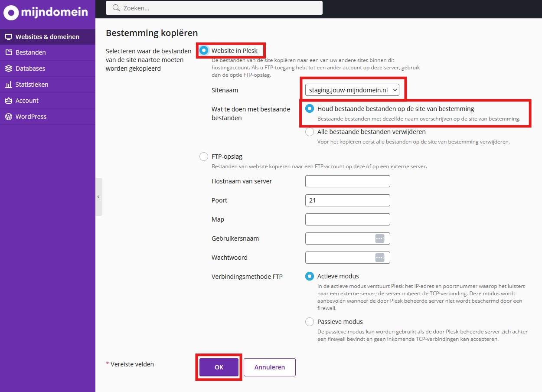
Task: Select Alle bestaande bestanden verwijderen option
Action: pos(310,131)
